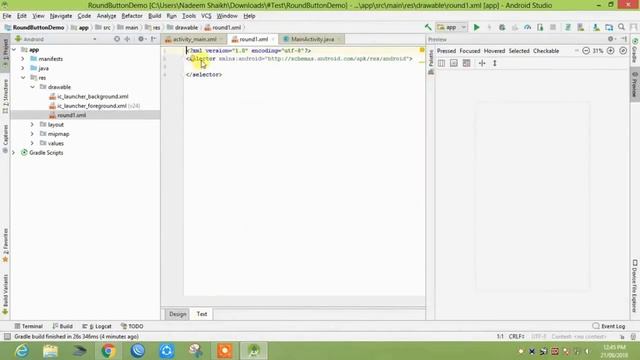This screenshot has width=640, height=360.
Task: Click the zoom to fit preview icon
Action: coord(623,51)
